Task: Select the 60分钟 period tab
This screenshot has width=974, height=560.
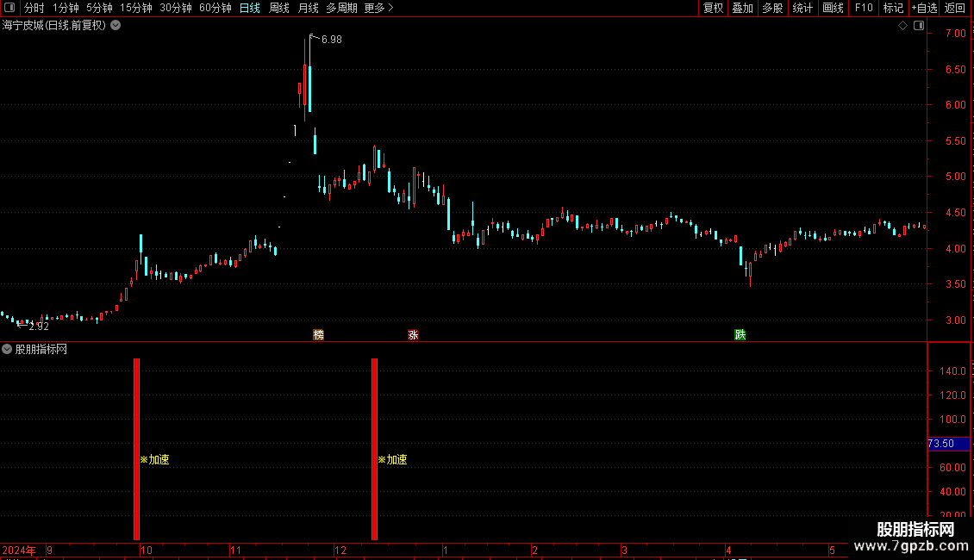Action: coord(215,8)
